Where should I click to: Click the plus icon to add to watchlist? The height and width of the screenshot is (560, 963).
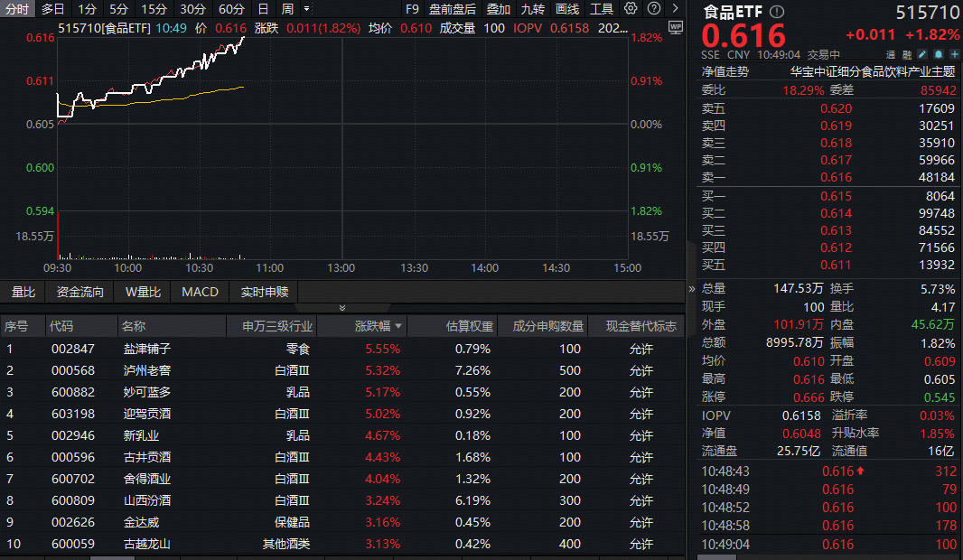coord(955,54)
